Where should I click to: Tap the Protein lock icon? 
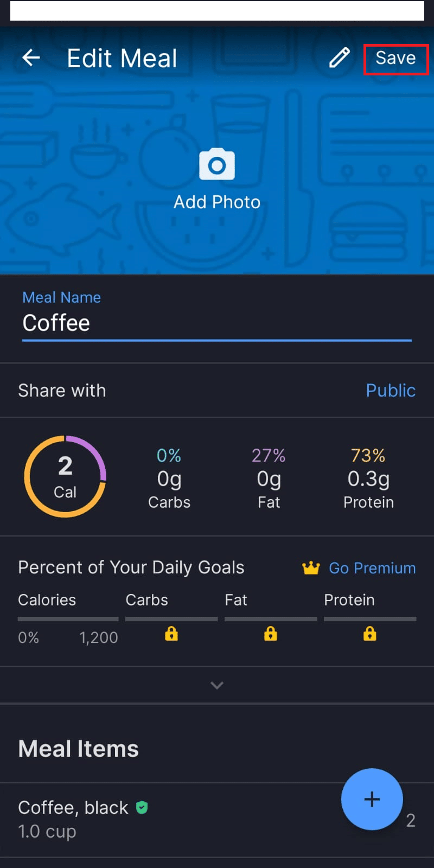click(369, 634)
